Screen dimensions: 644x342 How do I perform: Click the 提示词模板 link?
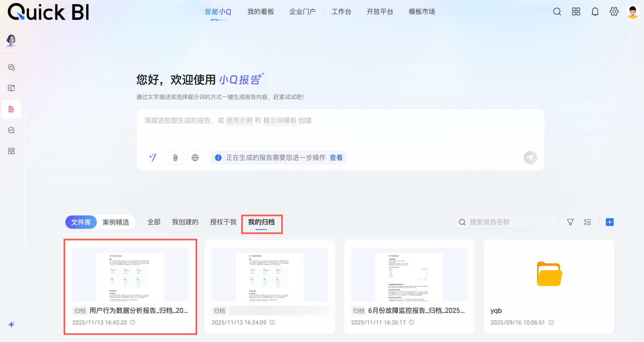pos(280,121)
